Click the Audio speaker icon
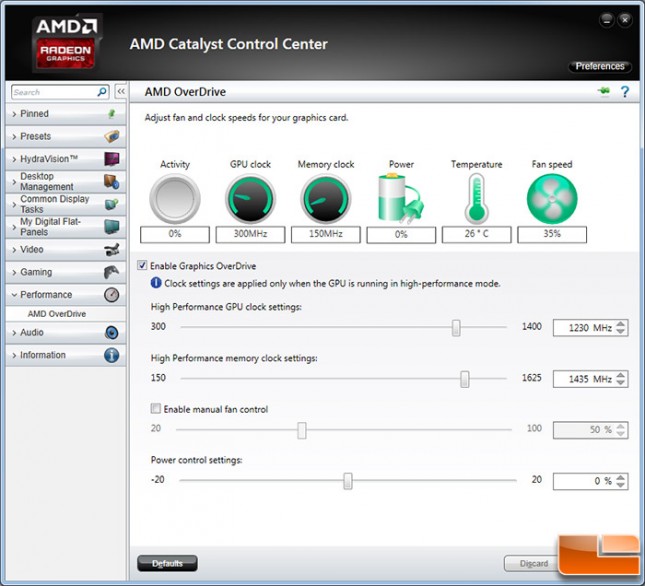The image size is (645, 586). click(x=111, y=332)
